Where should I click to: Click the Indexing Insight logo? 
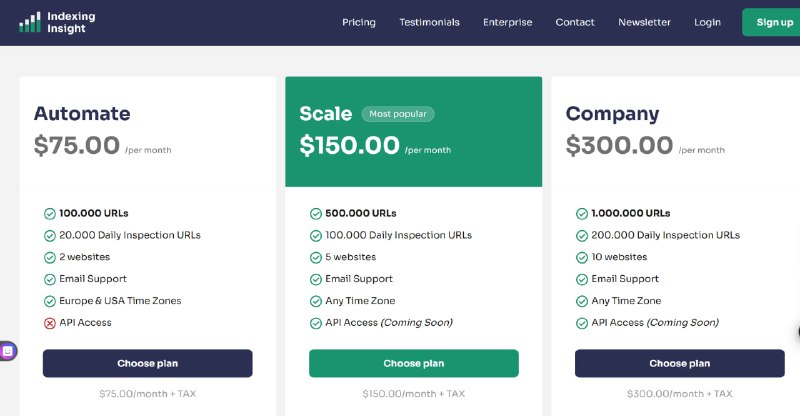(x=57, y=22)
